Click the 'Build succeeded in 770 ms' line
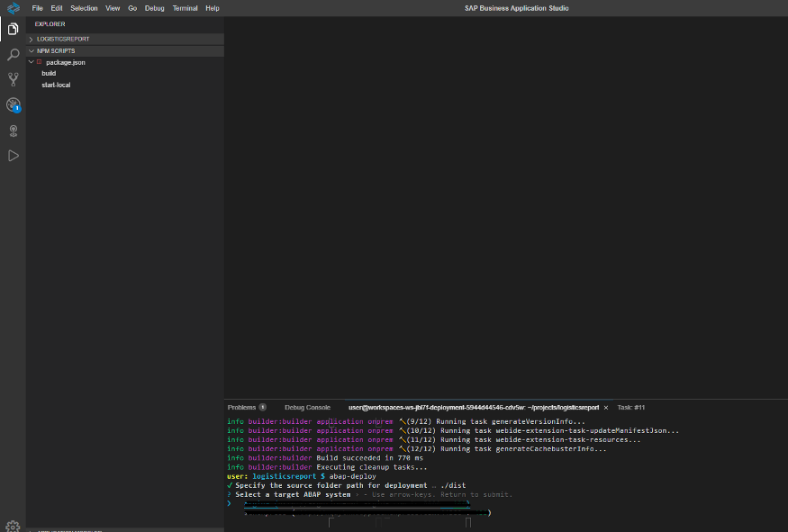 pos(370,458)
